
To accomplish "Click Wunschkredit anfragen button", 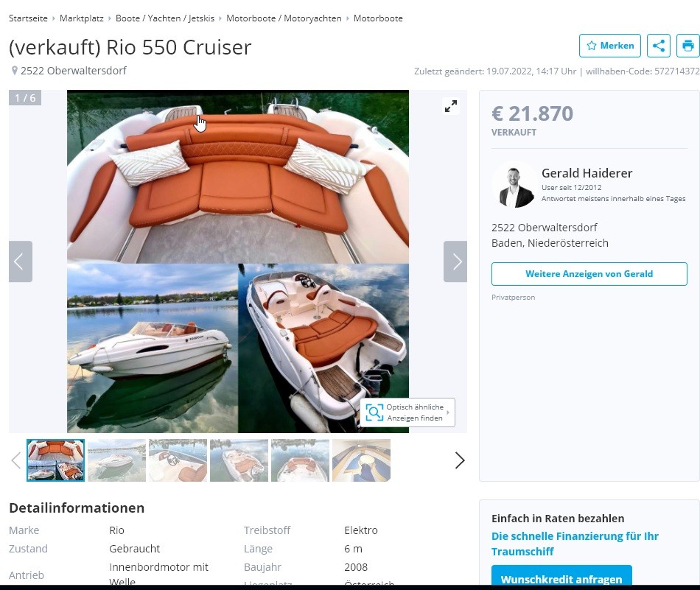I will (x=561, y=577).
